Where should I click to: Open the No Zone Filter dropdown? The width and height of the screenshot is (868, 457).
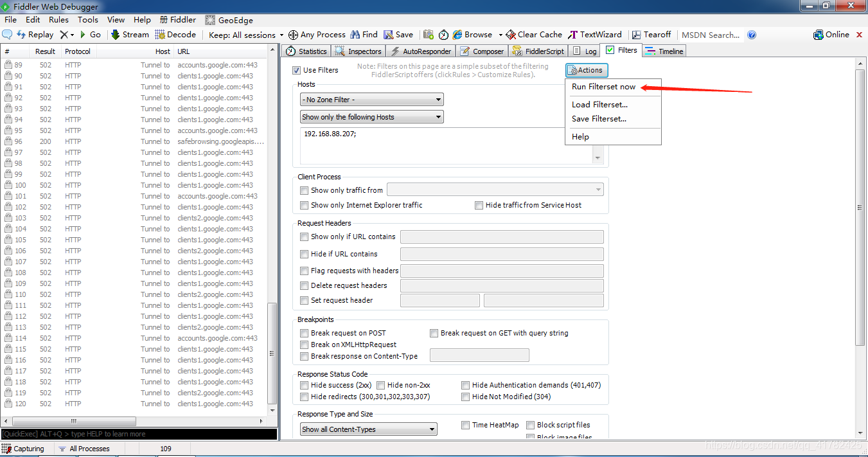372,100
